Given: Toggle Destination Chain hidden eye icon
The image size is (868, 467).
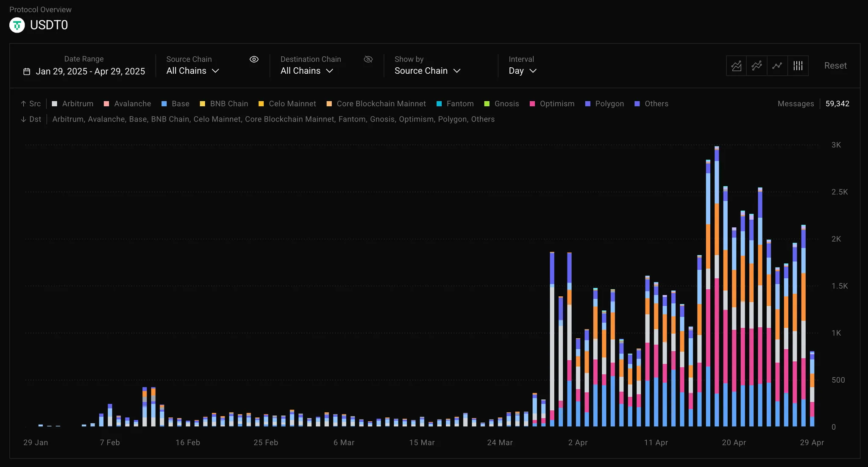Looking at the screenshot, I should point(368,59).
